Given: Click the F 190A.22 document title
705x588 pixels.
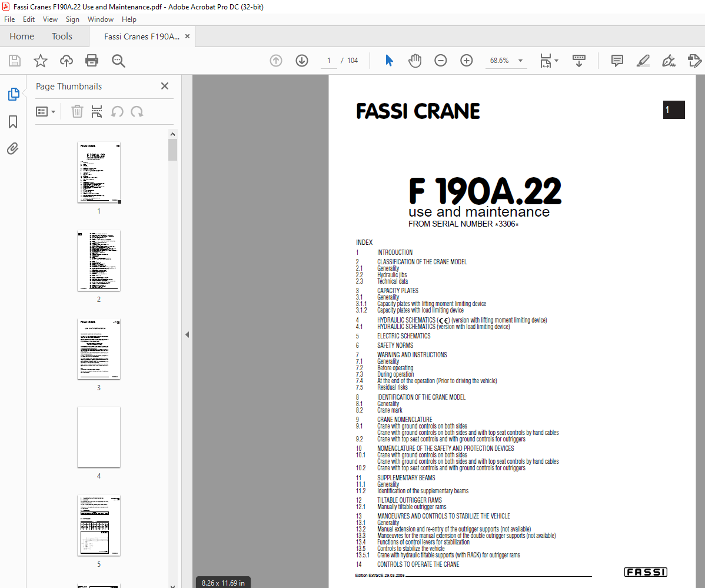Looking at the screenshot, I should tap(485, 191).
